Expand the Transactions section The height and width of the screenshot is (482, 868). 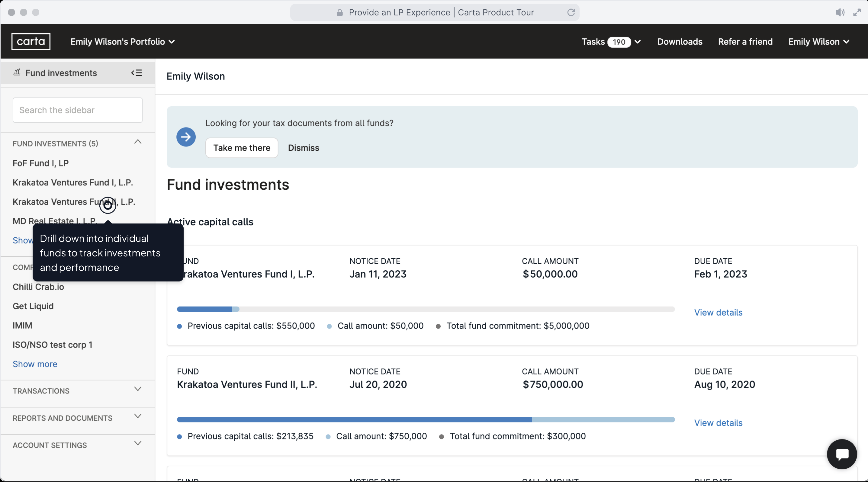coord(137,389)
